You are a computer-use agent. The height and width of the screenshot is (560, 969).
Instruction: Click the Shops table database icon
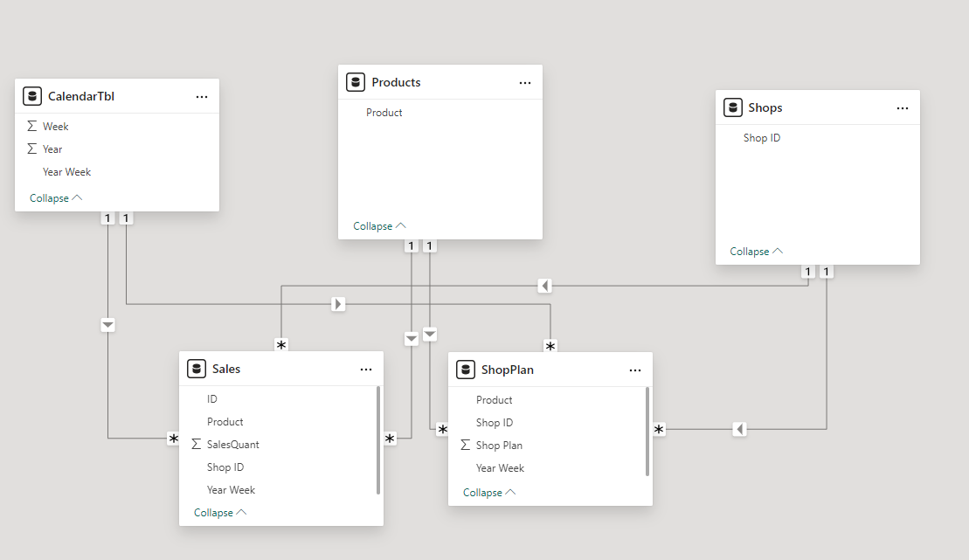(733, 107)
